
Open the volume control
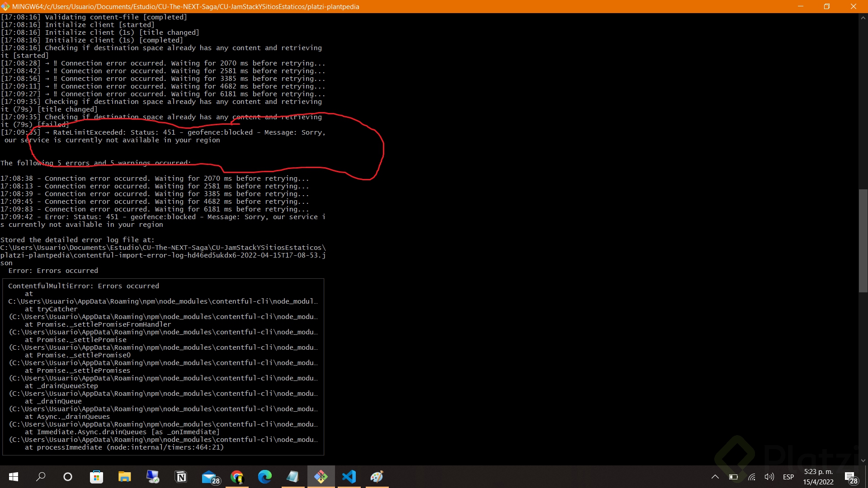(769, 477)
